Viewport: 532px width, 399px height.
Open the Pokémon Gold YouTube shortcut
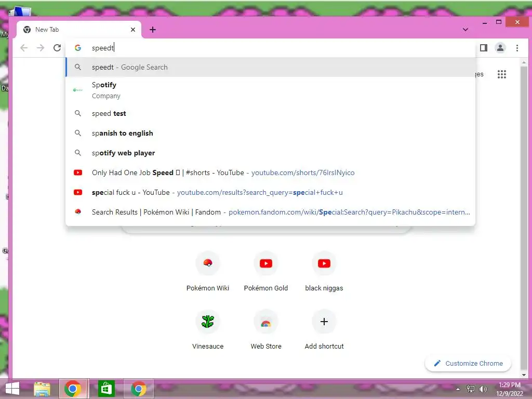click(x=265, y=271)
